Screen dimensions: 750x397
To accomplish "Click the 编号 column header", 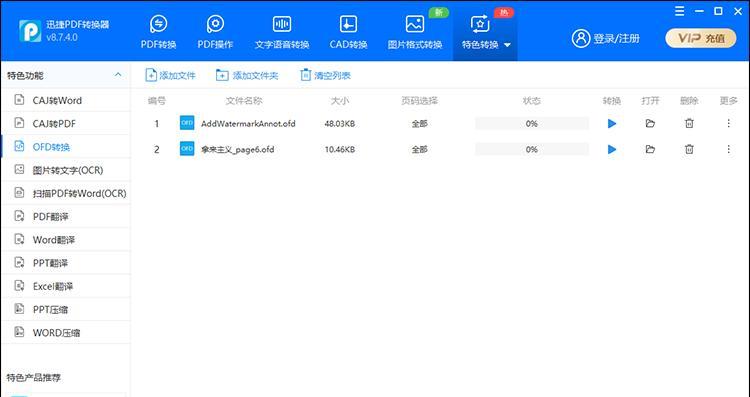I will tap(156, 101).
